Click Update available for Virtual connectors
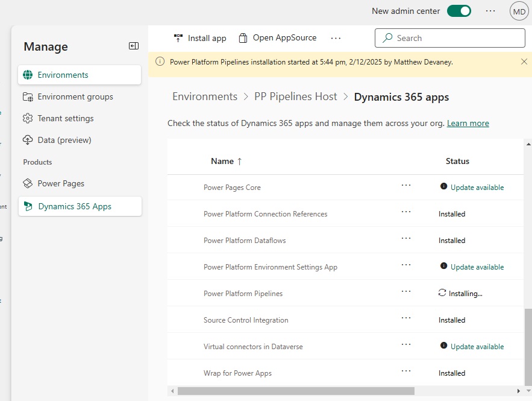 pyautogui.click(x=477, y=346)
